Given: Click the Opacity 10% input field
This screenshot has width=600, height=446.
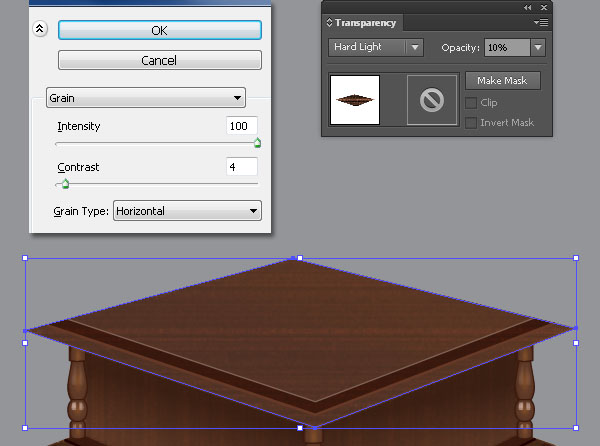Looking at the screenshot, I should point(507,47).
